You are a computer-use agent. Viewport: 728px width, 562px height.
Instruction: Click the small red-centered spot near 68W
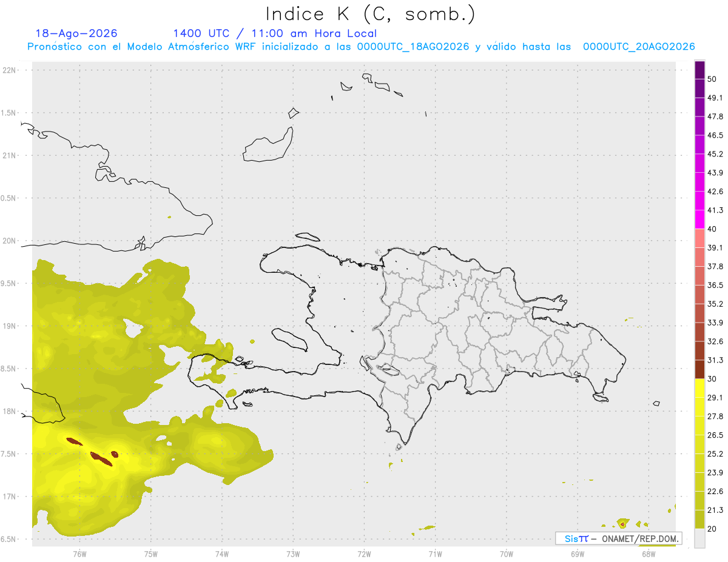pyautogui.click(x=622, y=524)
